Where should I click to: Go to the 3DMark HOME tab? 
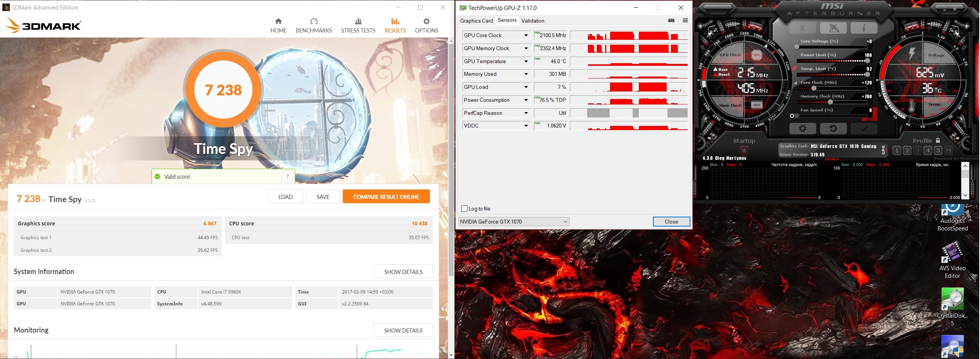[x=278, y=26]
